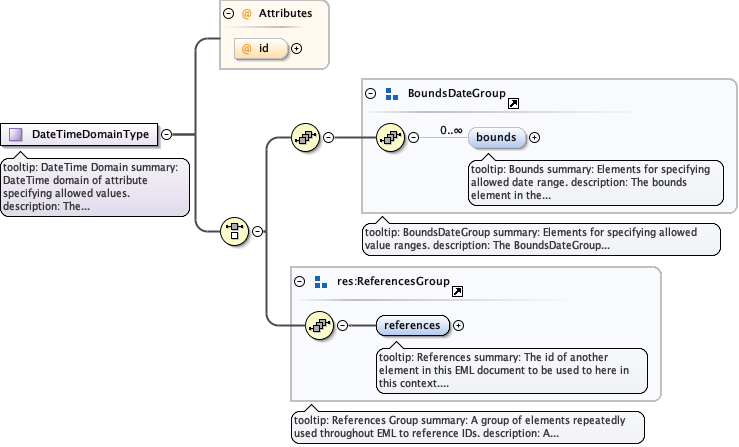Select the references element node

point(412,324)
